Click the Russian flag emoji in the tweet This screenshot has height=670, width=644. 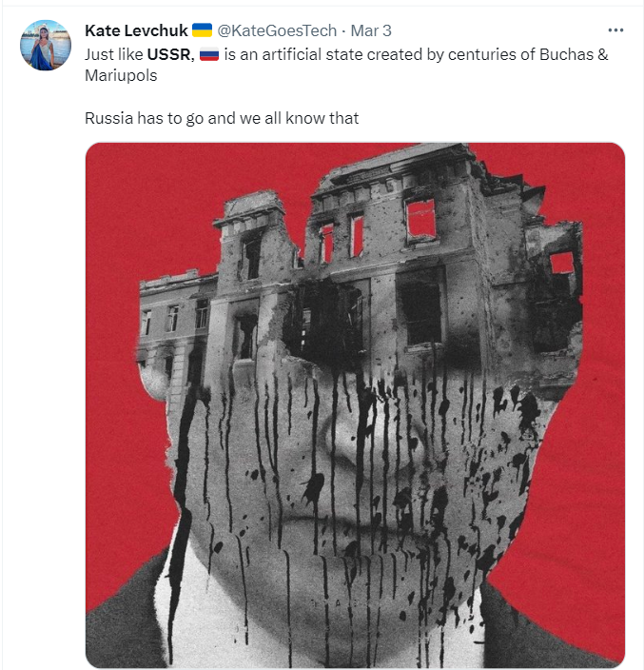[x=209, y=54]
